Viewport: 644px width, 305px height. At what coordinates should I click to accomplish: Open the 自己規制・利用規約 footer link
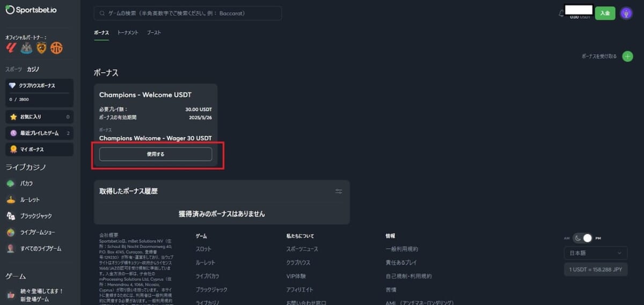pyautogui.click(x=408, y=276)
